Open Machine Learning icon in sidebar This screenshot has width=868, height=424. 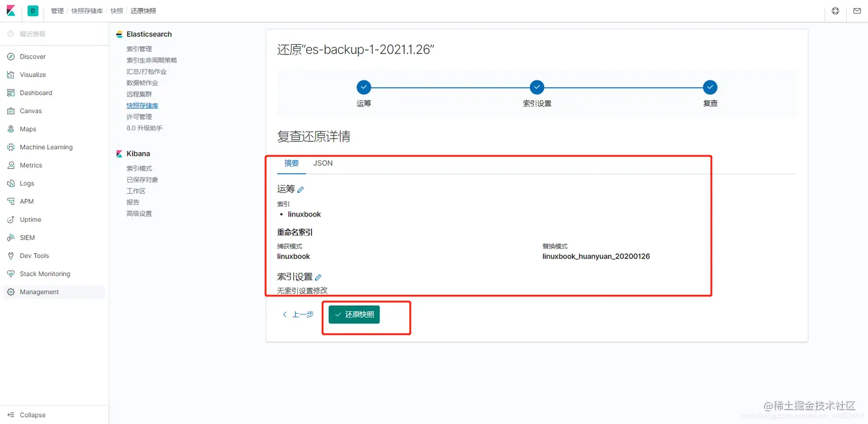pos(11,147)
